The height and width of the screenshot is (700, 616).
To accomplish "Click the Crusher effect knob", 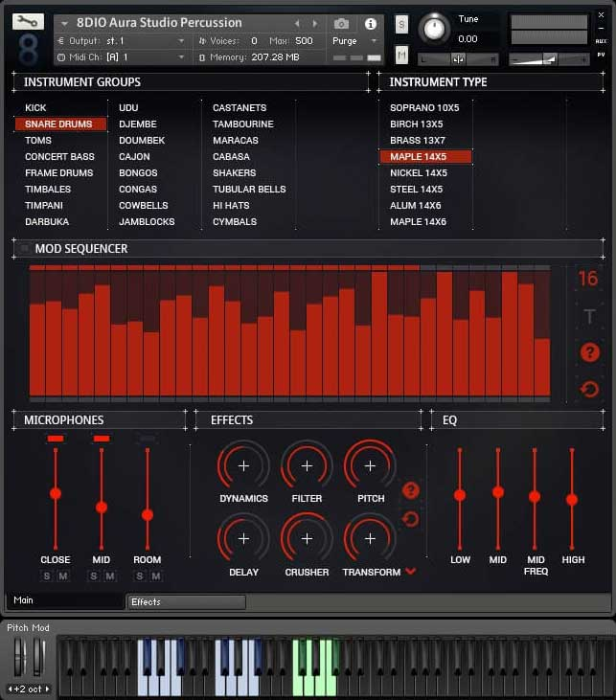I will point(307,538).
